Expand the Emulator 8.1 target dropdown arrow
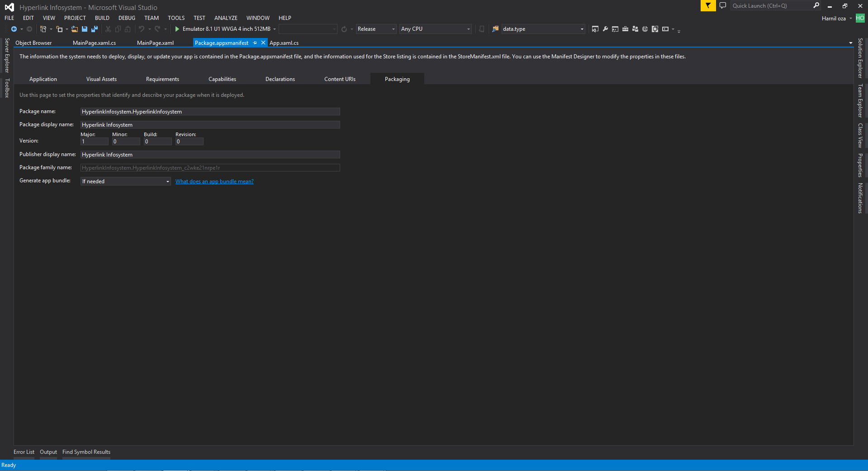The image size is (868, 471). [275, 29]
